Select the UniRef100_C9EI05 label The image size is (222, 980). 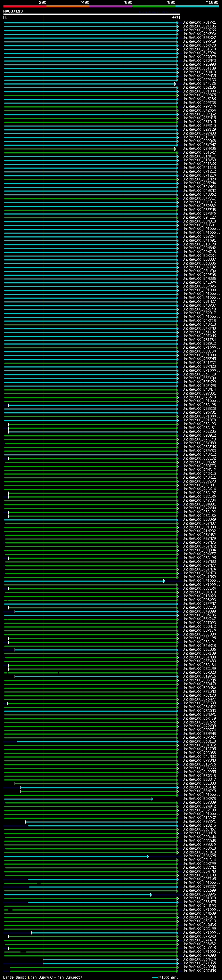(x=199, y=879)
